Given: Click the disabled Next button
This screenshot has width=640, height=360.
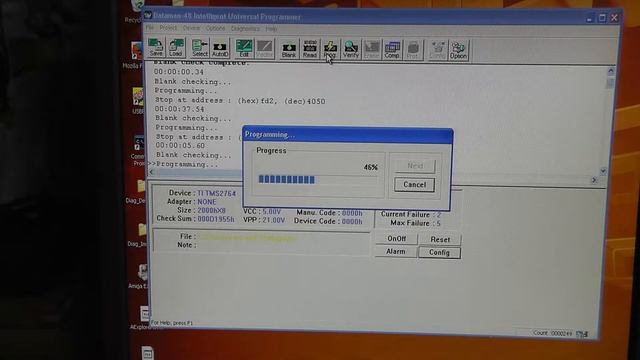Looking at the screenshot, I should [415, 166].
